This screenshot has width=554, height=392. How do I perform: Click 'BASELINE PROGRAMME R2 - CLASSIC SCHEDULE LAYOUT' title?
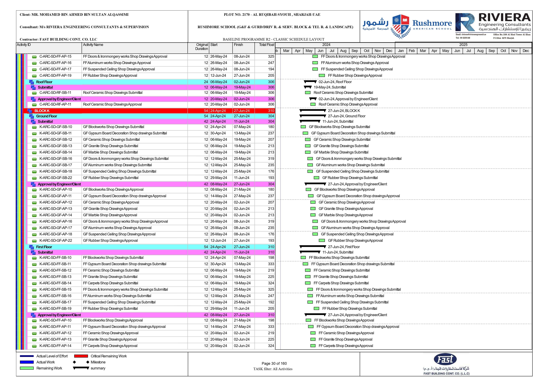273,39
